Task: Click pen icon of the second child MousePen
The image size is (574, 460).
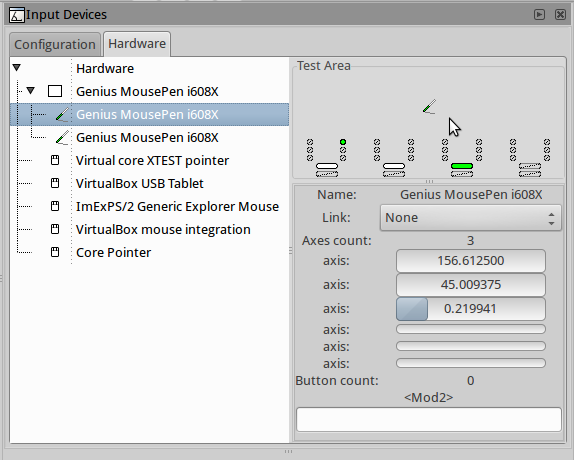Action: [x=62, y=138]
